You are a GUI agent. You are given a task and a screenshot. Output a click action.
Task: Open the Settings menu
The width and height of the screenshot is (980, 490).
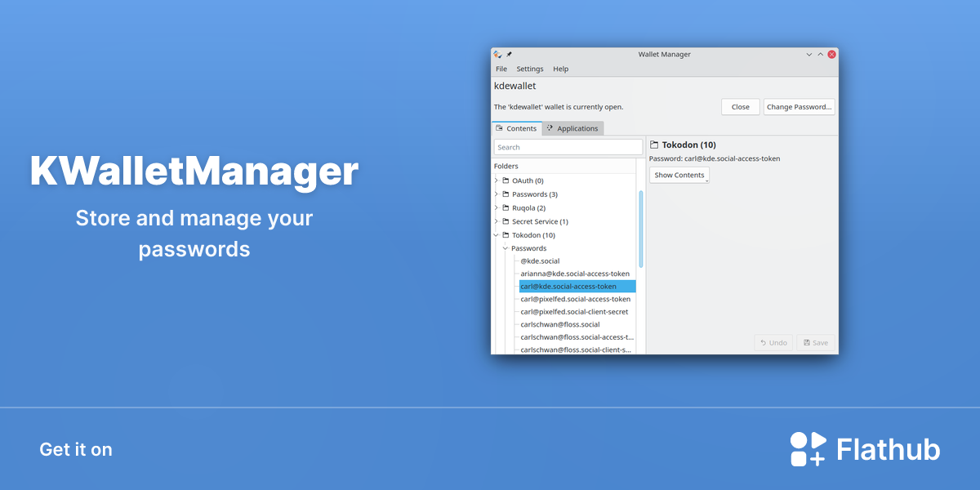point(530,69)
